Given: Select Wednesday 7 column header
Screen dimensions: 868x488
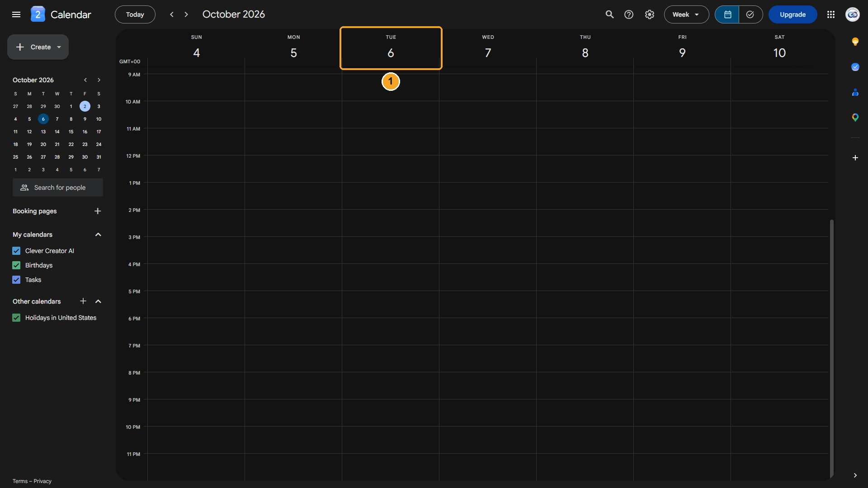Looking at the screenshot, I should point(488,47).
